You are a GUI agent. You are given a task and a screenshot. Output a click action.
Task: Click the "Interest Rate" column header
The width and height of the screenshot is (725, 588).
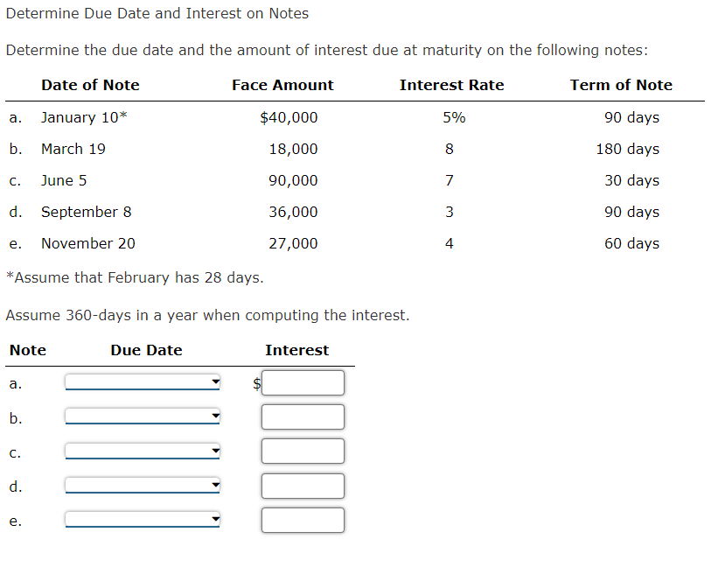point(451,85)
